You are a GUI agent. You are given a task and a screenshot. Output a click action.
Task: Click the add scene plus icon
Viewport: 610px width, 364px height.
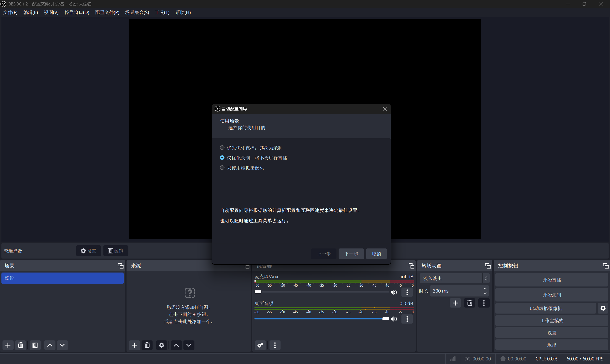coord(8,345)
